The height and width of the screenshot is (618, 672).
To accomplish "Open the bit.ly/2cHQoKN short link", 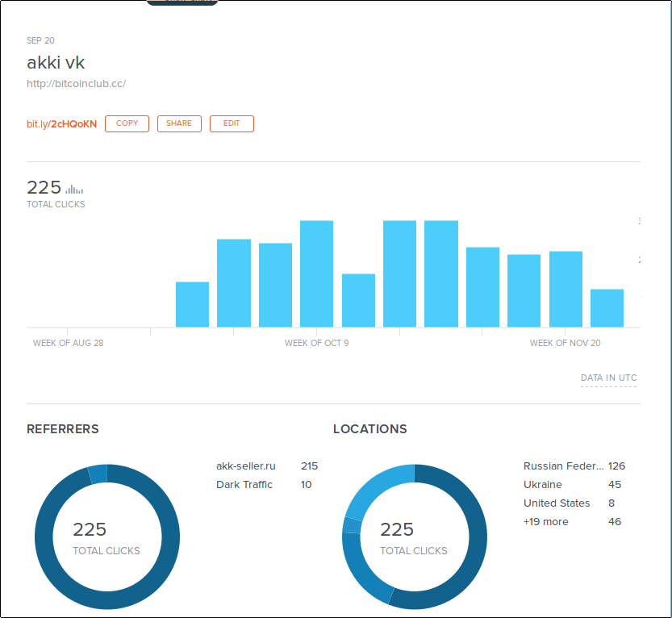I will [x=61, y=124].
